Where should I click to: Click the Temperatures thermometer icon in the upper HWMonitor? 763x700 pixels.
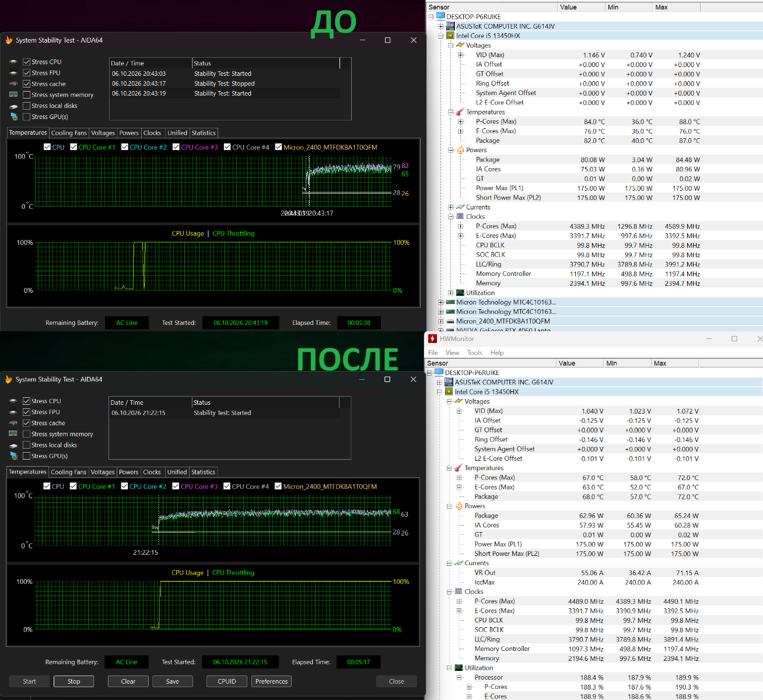[x=460, y=112]
